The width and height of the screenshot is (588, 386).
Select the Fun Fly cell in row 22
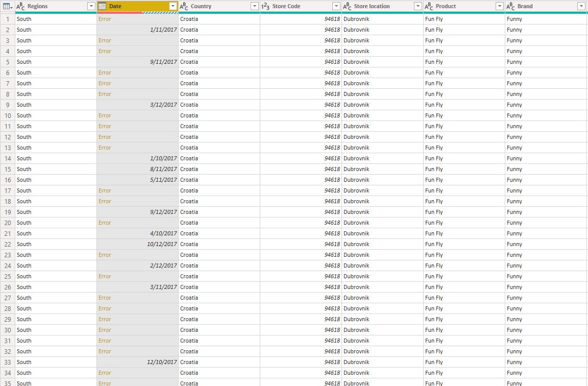point(464,244)
